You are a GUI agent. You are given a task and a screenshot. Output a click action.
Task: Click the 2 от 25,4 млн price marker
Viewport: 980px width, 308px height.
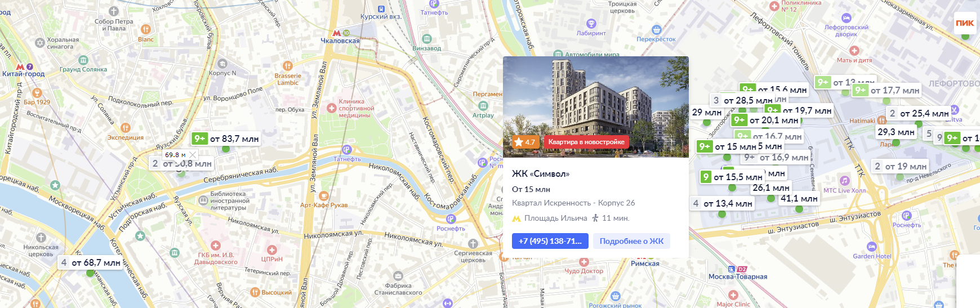point(919,113)
